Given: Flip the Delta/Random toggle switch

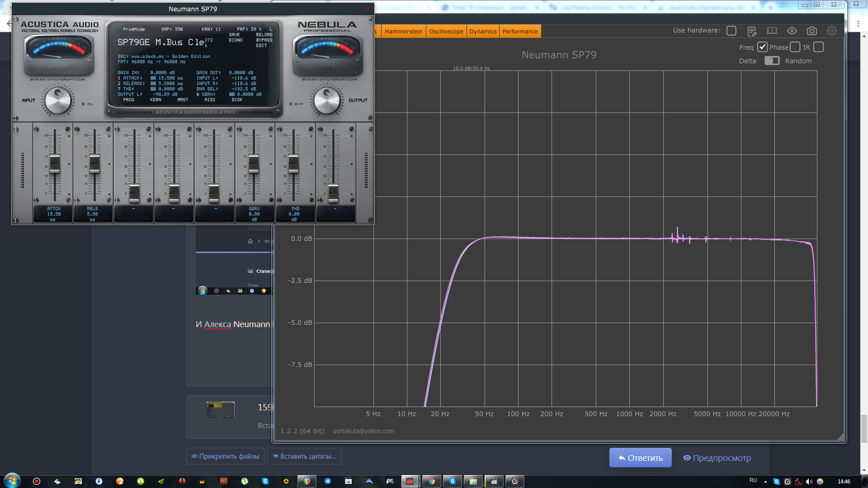Looking at the screenshot, I should [x=772, y=61].
